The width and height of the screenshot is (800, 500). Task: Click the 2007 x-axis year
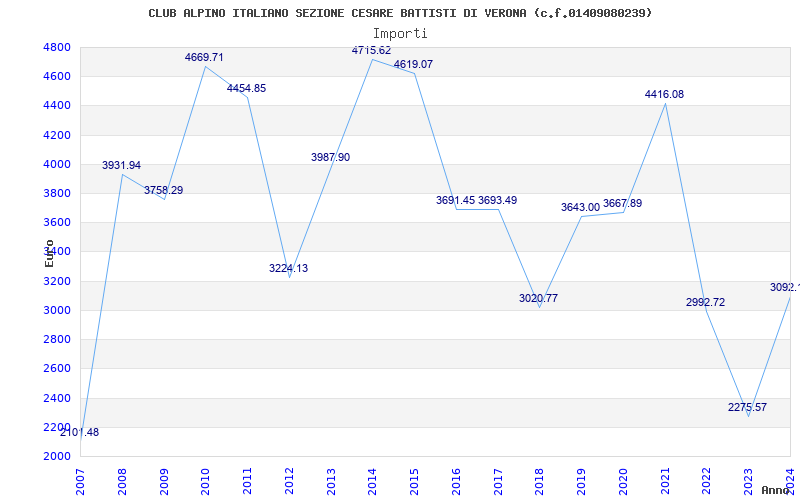[80, 482]
